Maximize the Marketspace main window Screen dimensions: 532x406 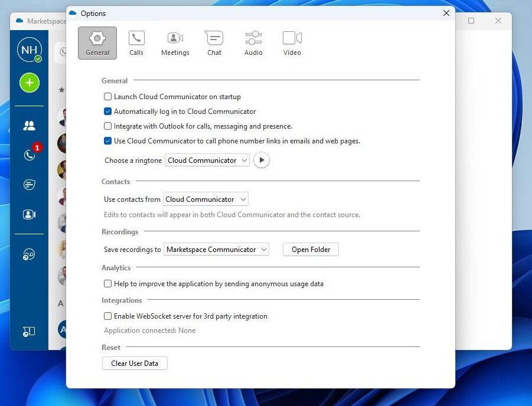point(471,21)
